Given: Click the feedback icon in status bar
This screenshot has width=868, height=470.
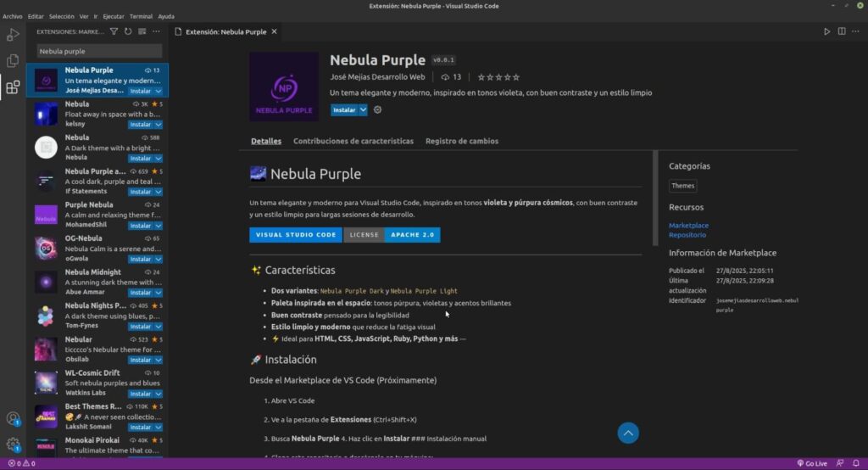Looking at the screenshot, I should click(x=840, y=463).
